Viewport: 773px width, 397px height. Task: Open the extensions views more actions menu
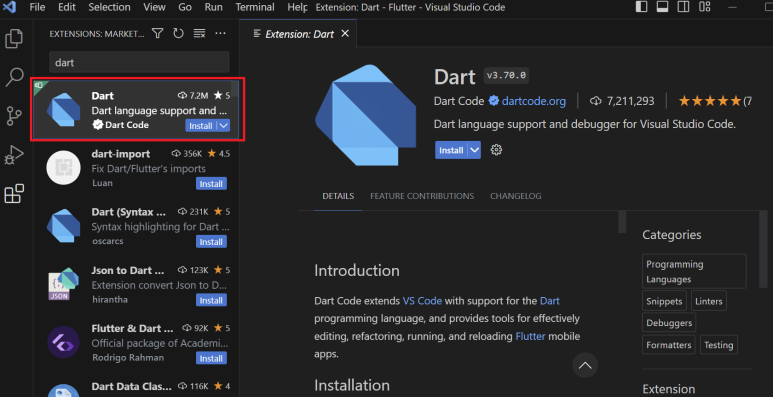220,34
